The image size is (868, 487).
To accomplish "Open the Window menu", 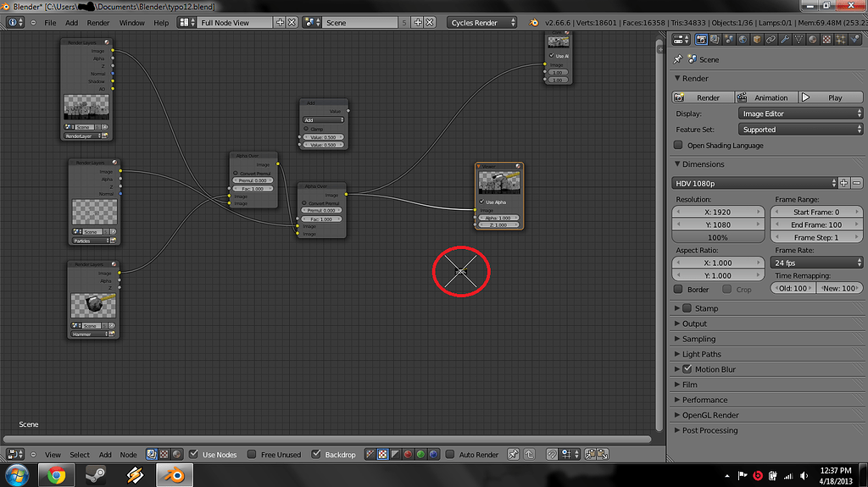I will 131,23.
